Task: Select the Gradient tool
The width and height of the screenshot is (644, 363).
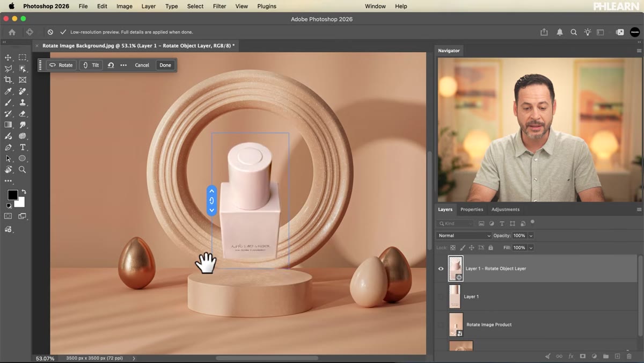Action: (8, 125)
